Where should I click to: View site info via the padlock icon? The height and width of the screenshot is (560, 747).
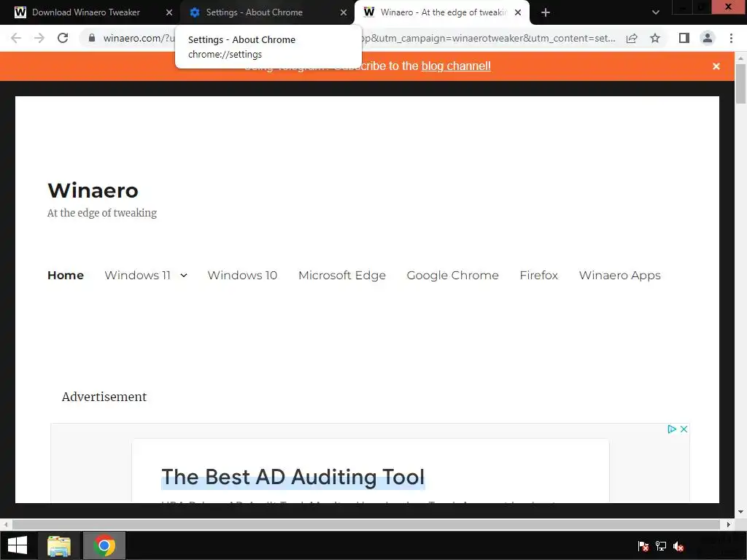[x=92, y=38]
